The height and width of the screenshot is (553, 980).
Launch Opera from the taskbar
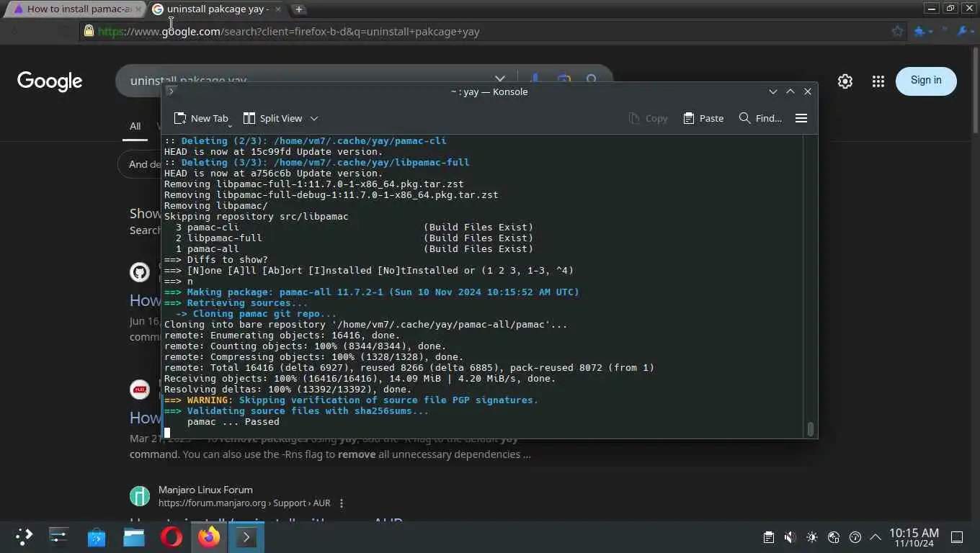tap(171, 536)
